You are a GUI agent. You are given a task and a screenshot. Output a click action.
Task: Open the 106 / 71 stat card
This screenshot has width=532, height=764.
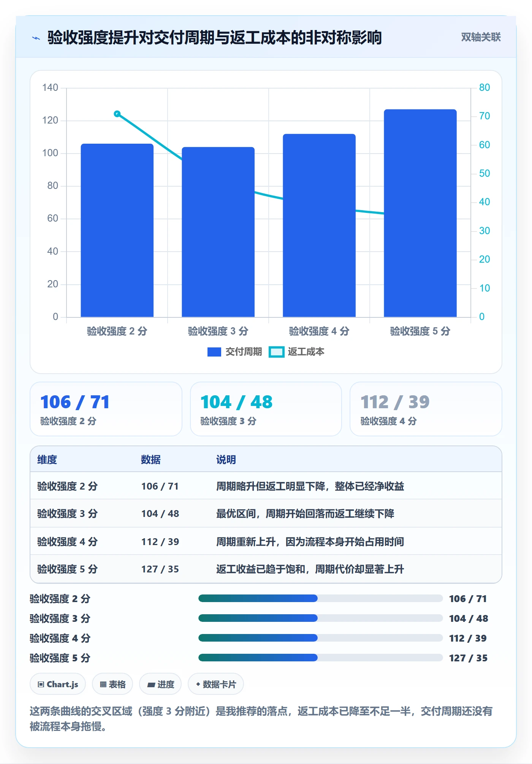point(106,409)
